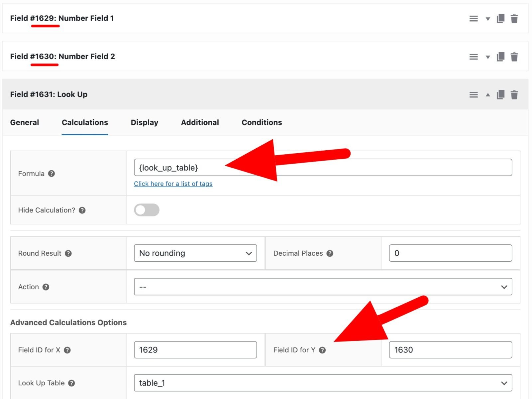Viewport: 532px width, 399px height.
Task: Open the Action dropdown
Action: point(323,286)
